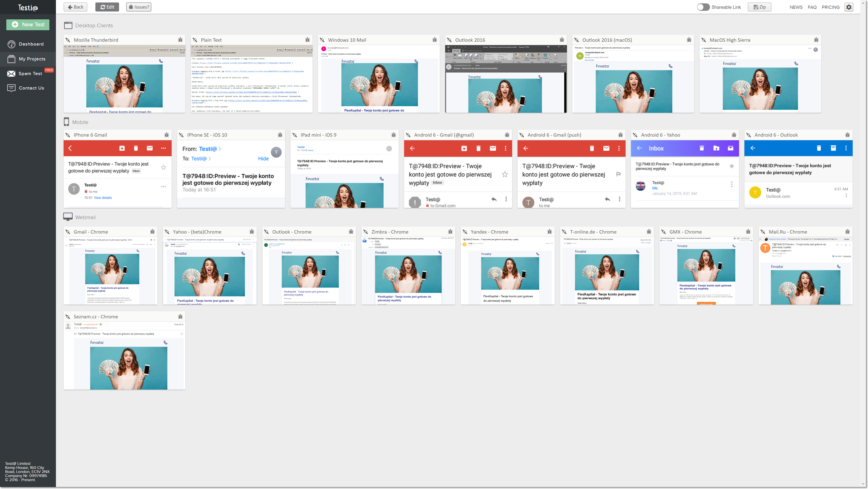
Task: Click the New Test button
Action: pyautogui.click(x=28, y=24)
